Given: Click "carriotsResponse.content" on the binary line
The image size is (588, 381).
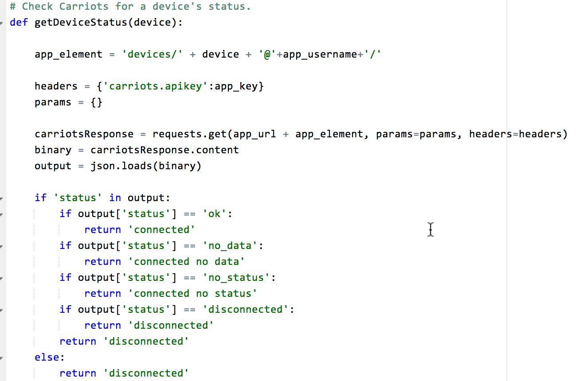Looking at the screenshot, I should (x=165, y=150).
